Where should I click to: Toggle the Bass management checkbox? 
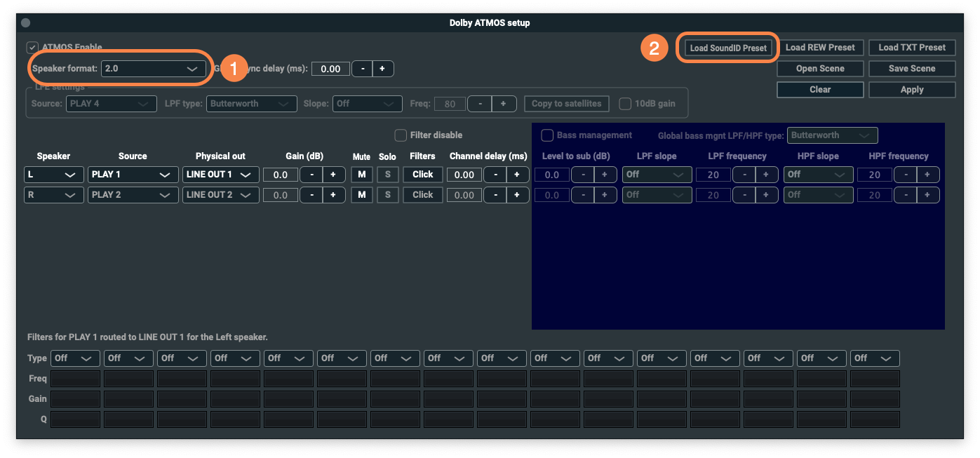point(547,135)
